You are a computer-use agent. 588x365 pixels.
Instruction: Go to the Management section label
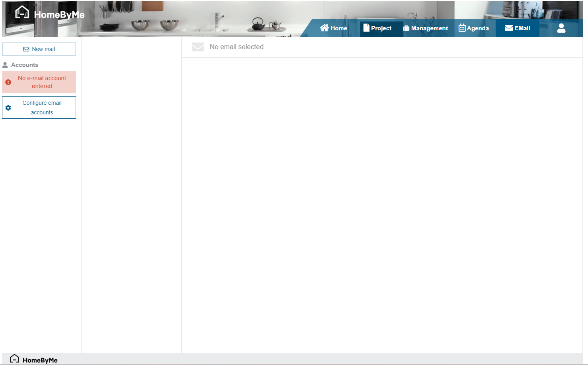(x=429, y=28)
